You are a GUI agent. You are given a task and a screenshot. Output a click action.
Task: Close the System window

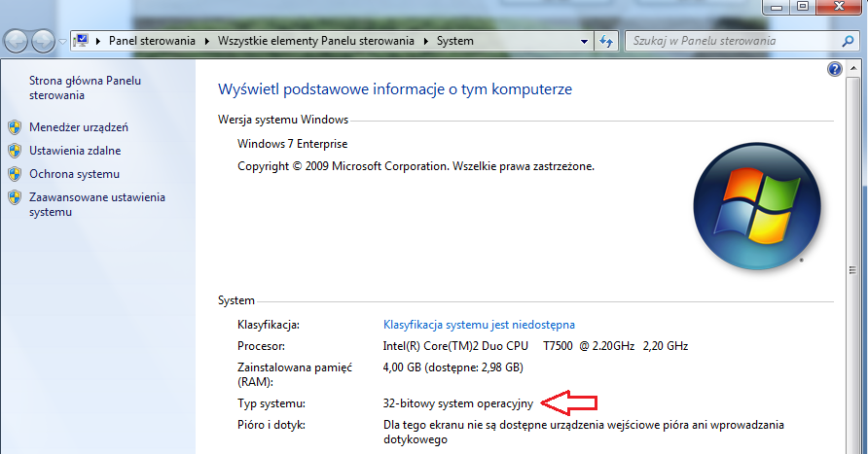[838, 7]
